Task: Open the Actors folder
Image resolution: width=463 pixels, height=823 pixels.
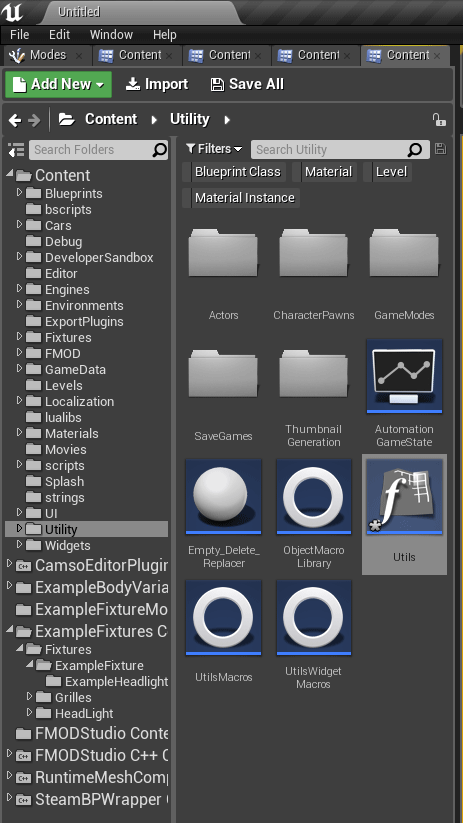Action: click(224, 253)
